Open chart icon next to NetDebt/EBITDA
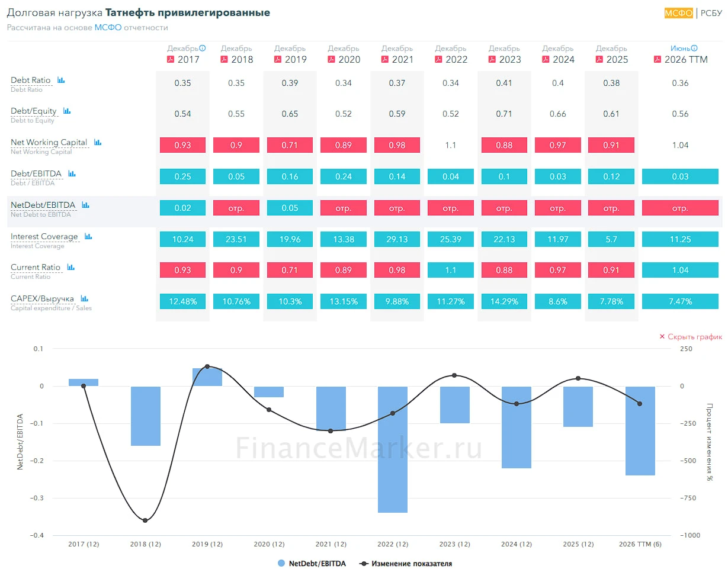The image size is (728, 582). (x=86, y=205)
